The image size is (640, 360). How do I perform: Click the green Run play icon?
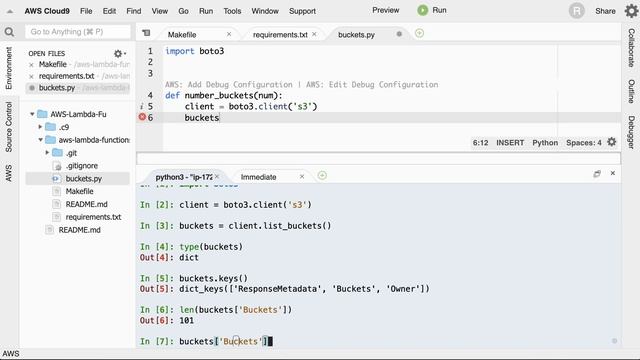click(422, 11)
